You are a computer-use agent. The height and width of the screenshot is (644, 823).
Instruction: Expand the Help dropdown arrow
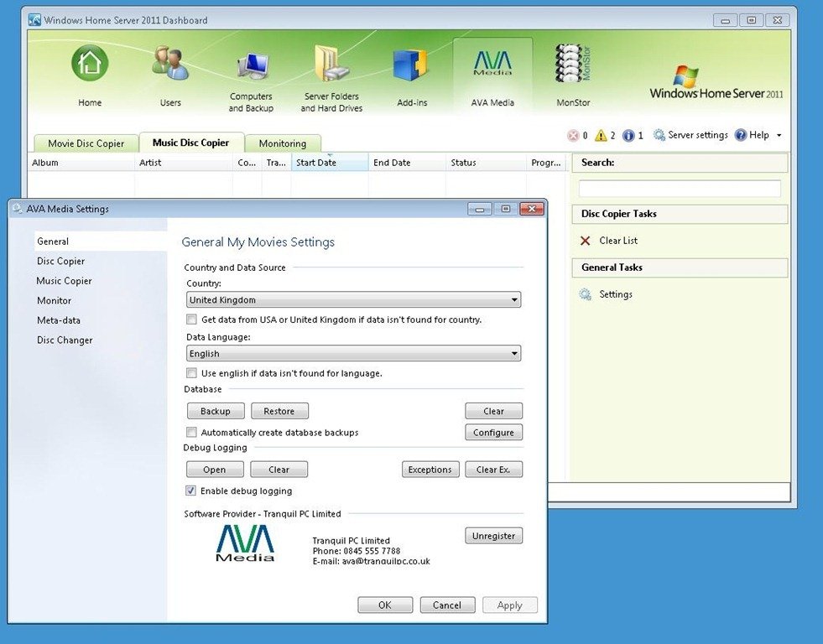[779, 135]
